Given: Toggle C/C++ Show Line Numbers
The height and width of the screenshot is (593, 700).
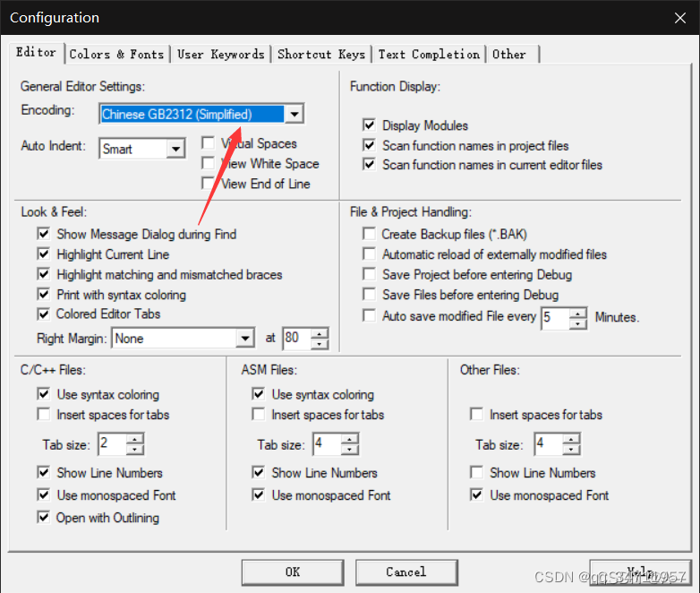Looking at the screenshot, I should (44, 472).
